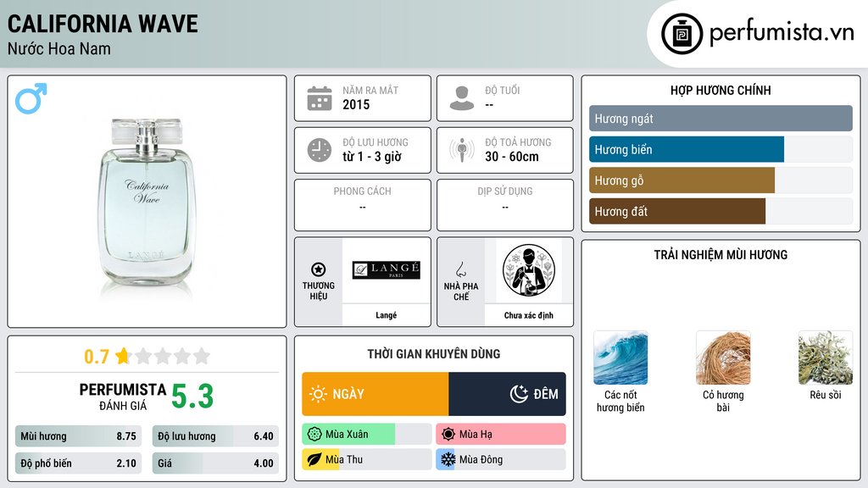This screenshot has height=488, width=868.
Task: Click the clock icon for longevity
Action: [320, 150]
